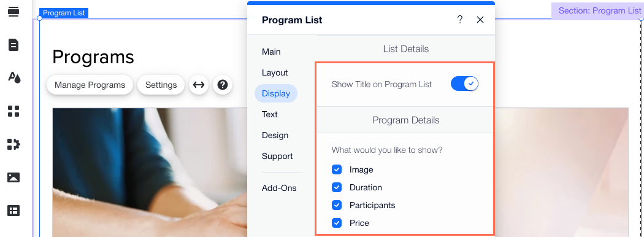Toggle Show Title on Program List switch

tap(464, 84)
